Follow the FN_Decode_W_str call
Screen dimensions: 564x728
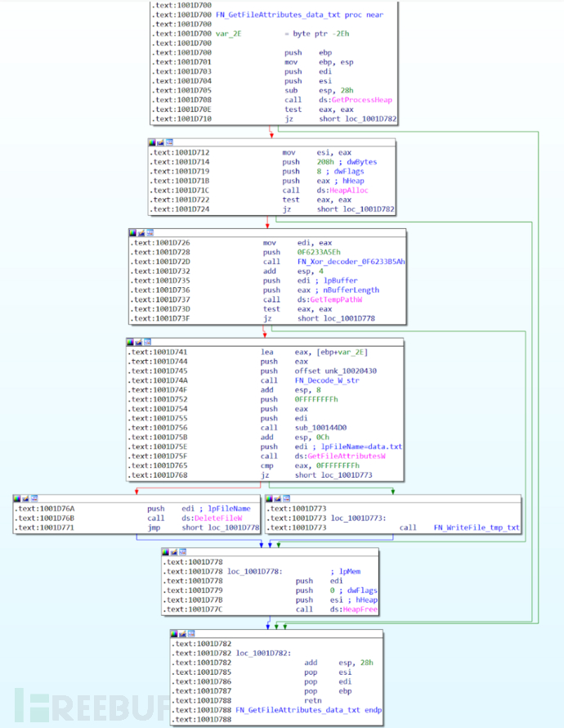point(326,380)
